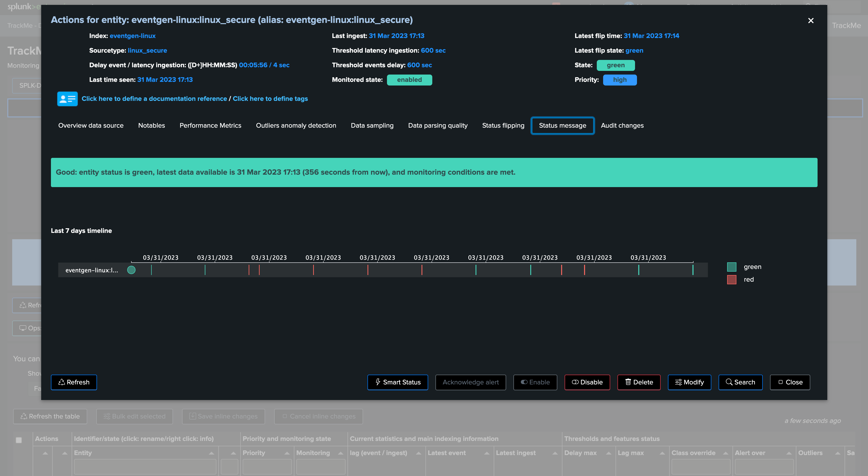The width and height of the screenshot is (868, 476).
Task: Click the Refresh button in the dialog
Action: point(74,382)
